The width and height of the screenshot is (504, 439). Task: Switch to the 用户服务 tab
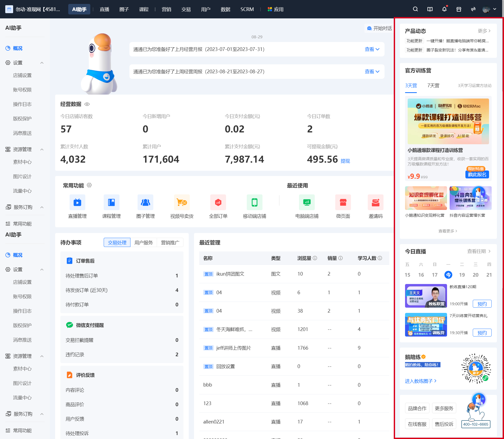pos(144,242)
